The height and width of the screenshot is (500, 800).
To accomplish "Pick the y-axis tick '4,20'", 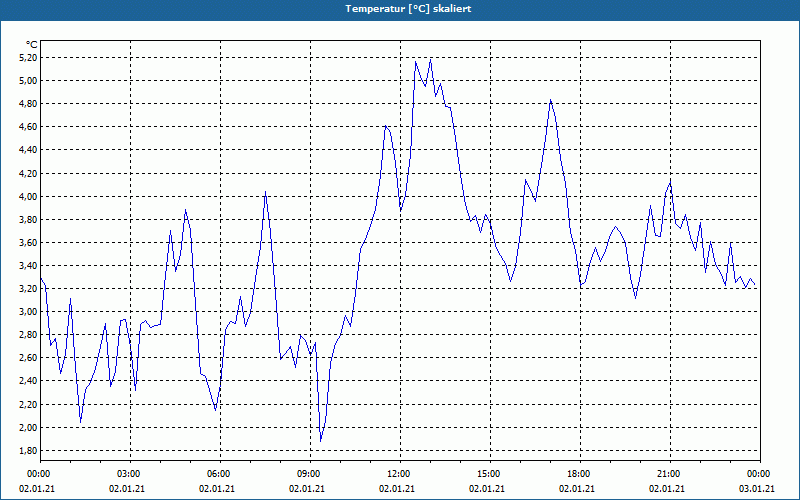I will 29,173.
